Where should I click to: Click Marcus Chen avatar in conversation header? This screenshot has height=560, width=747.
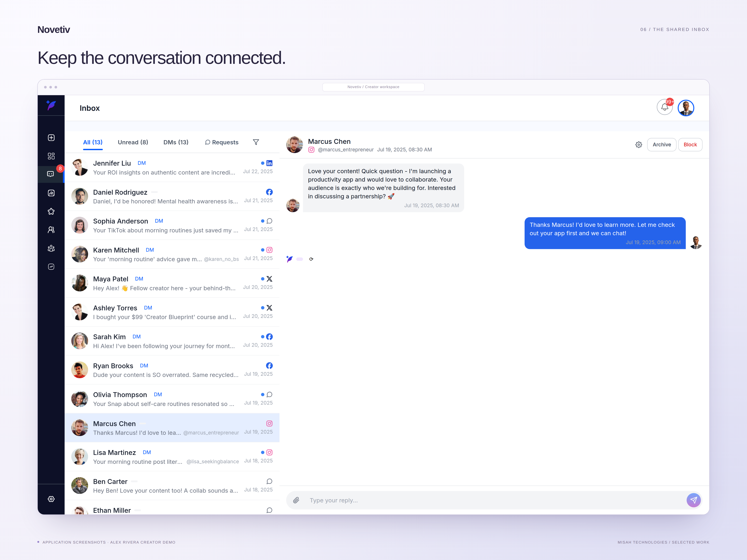(295, 145)
